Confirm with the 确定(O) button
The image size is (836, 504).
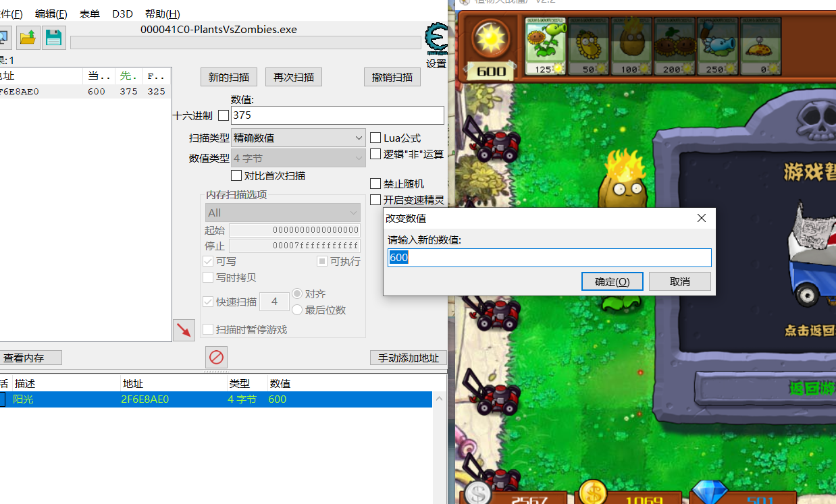pos(612,281)
